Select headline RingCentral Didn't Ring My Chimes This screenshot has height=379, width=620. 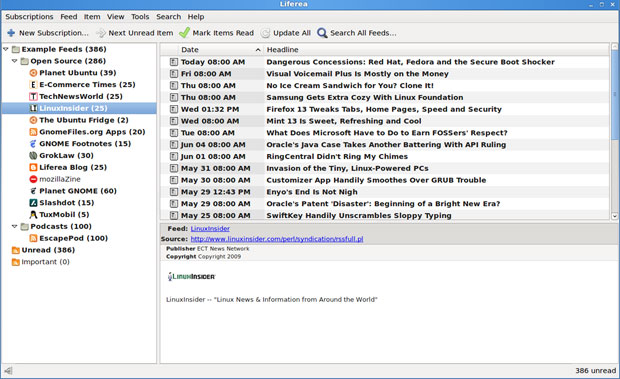point(337,157)
